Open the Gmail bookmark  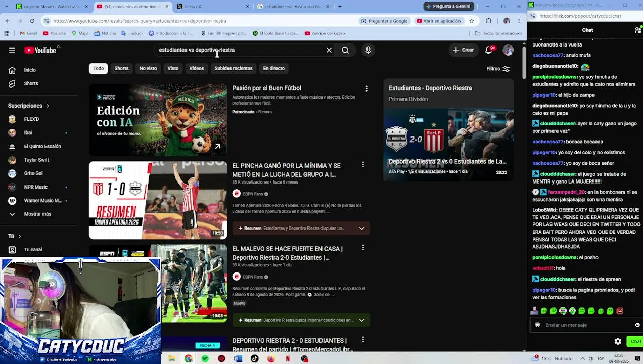(28, 33)
